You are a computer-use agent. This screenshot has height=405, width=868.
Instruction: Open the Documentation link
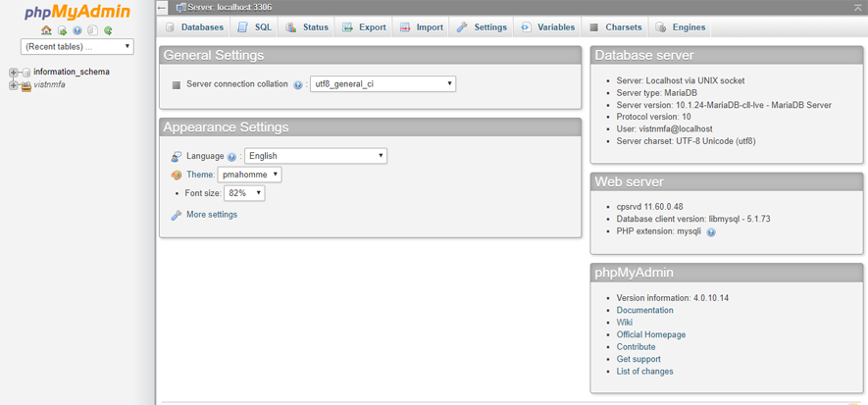tap(645, 311)
